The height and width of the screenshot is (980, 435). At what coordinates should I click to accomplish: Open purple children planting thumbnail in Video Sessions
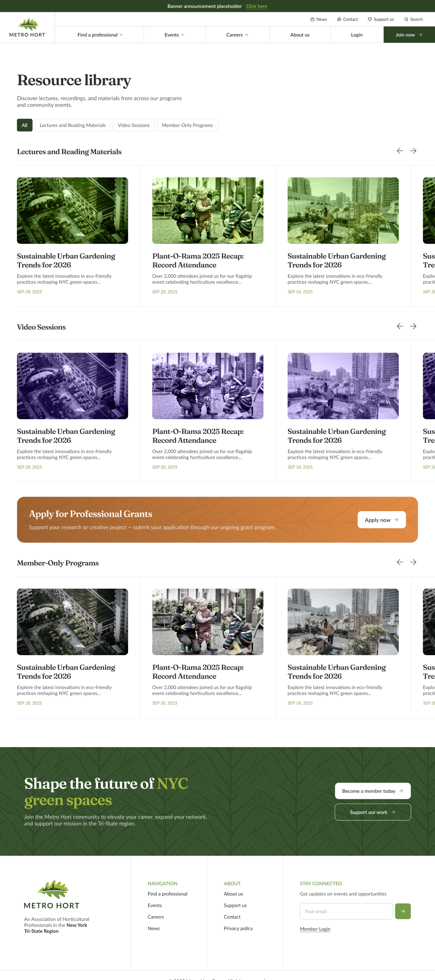tap(207, 386)
